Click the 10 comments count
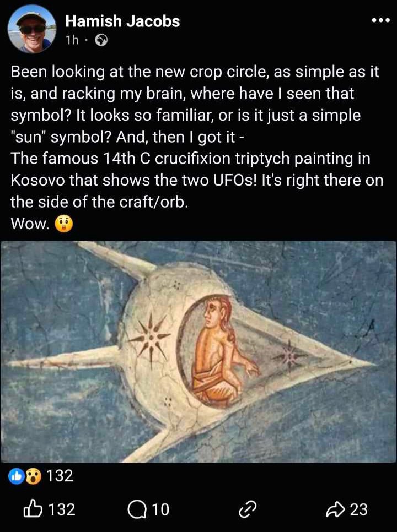Viewport: 397px width, 532px height. (x=160, y=509)
